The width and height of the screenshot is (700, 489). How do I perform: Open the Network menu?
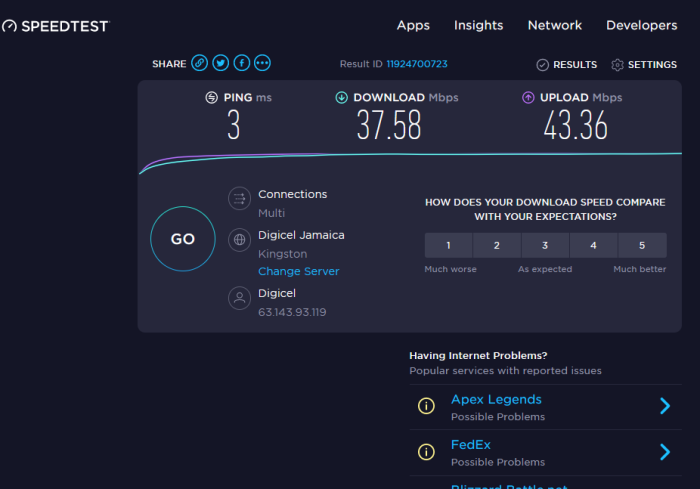click(x=555, y=26)
